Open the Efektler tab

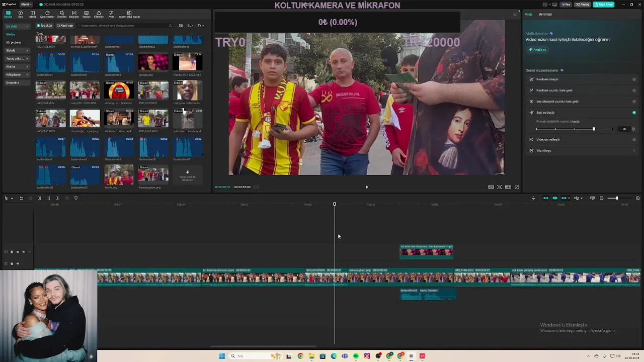pos(61,14)
